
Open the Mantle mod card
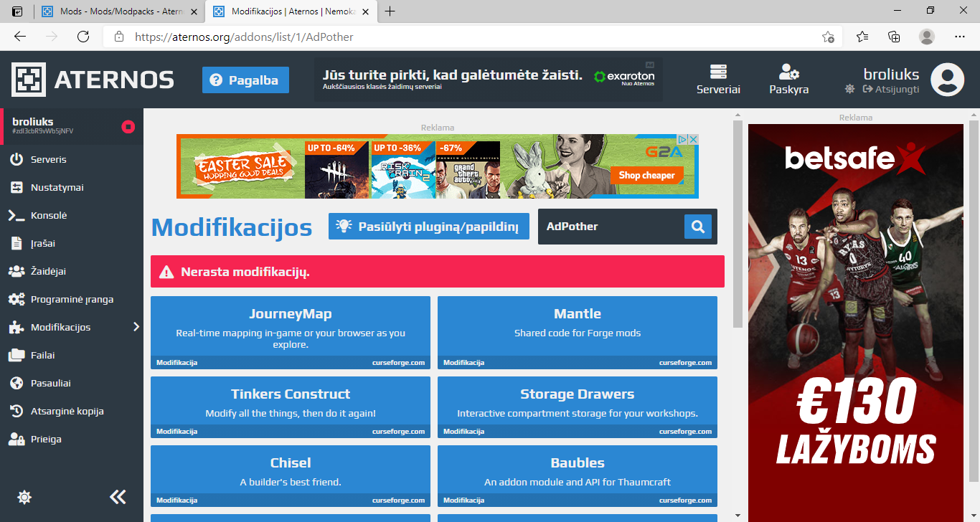pyautogui.click(x=578, y=333)
